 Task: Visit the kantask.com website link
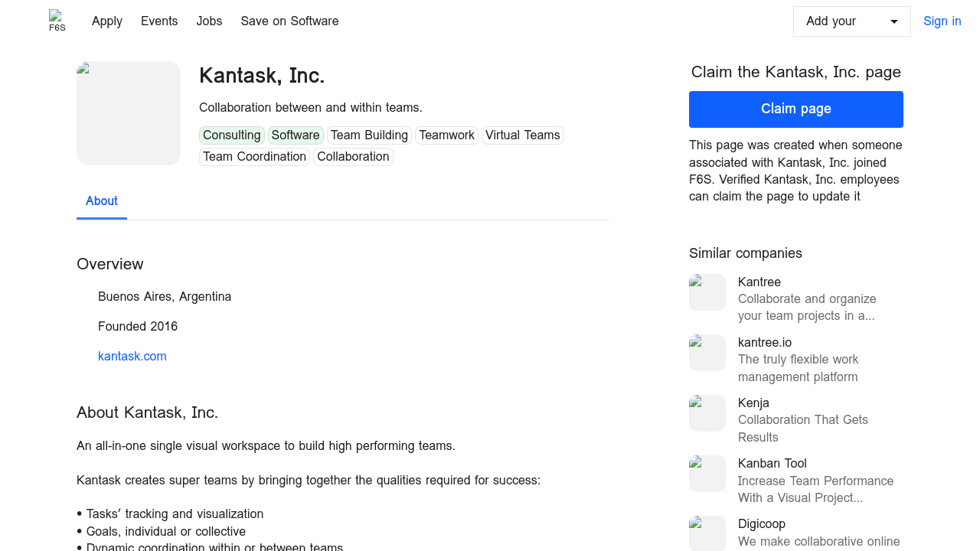(132, 357)
